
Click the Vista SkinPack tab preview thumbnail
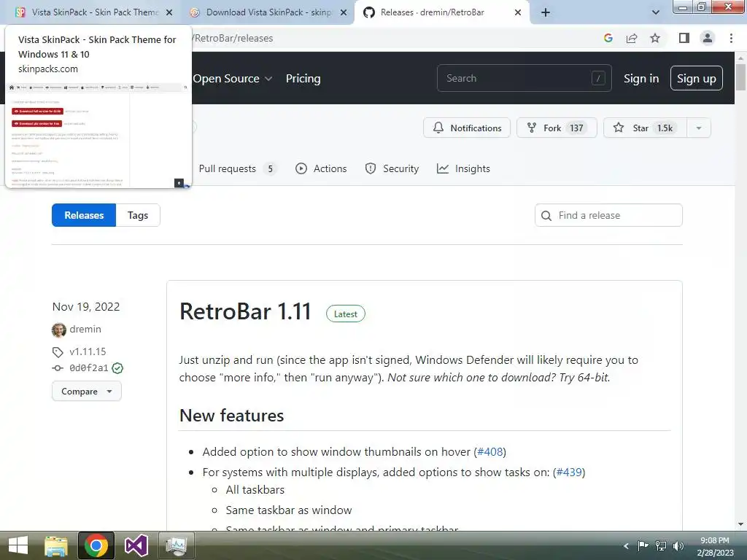click(x=98, y=135)
